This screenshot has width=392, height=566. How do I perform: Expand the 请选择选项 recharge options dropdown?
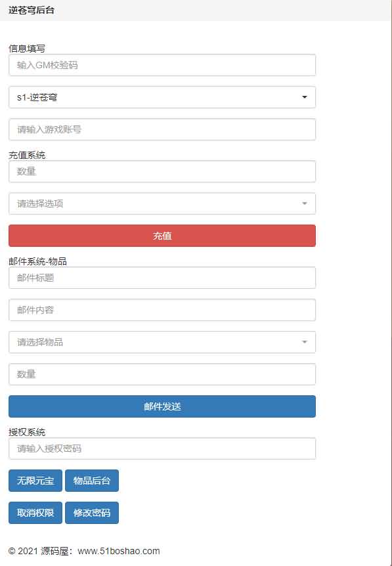[162, 204]
